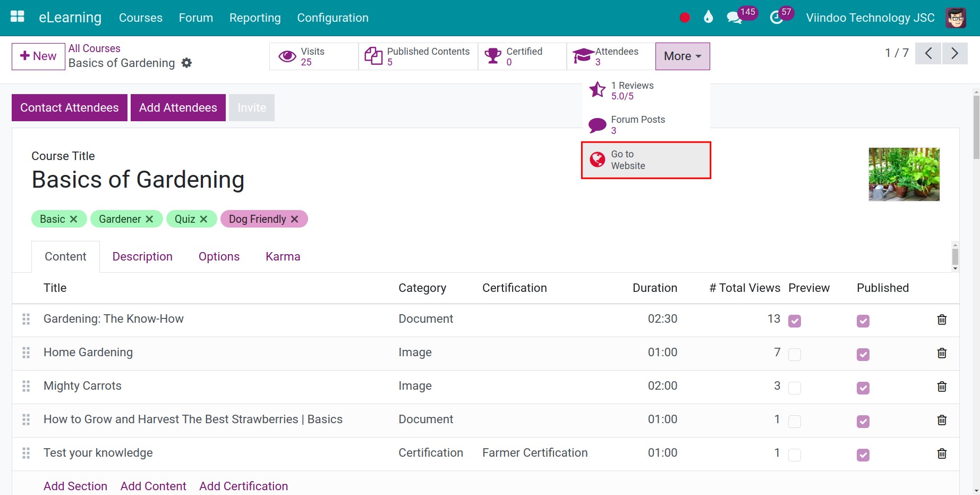The width and height of the screenshot is (980, 495).
Task: Click the red recording dot icon
Action: (685, 18)
